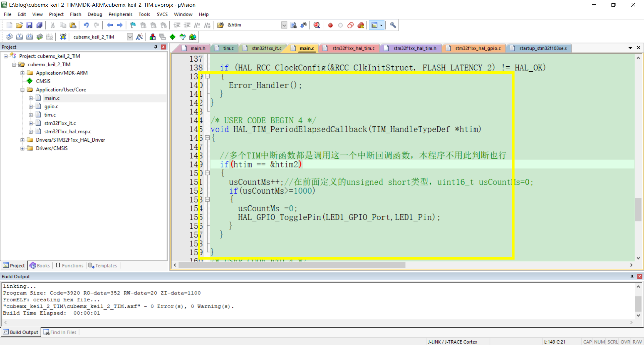
Task: Navigate forwards with the blue right arrow
Action: tap(120, 25)
